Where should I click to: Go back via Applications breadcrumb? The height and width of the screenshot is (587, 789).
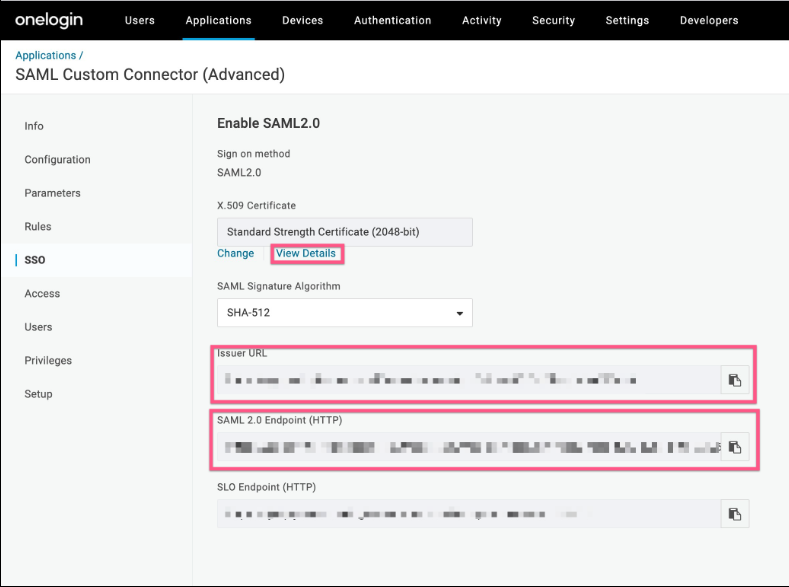(45, 55)
